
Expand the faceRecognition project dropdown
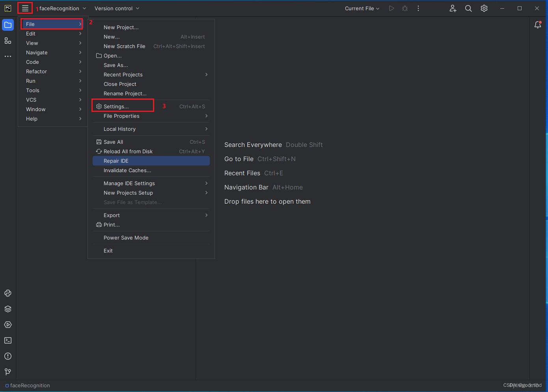(x=63, y=8)
